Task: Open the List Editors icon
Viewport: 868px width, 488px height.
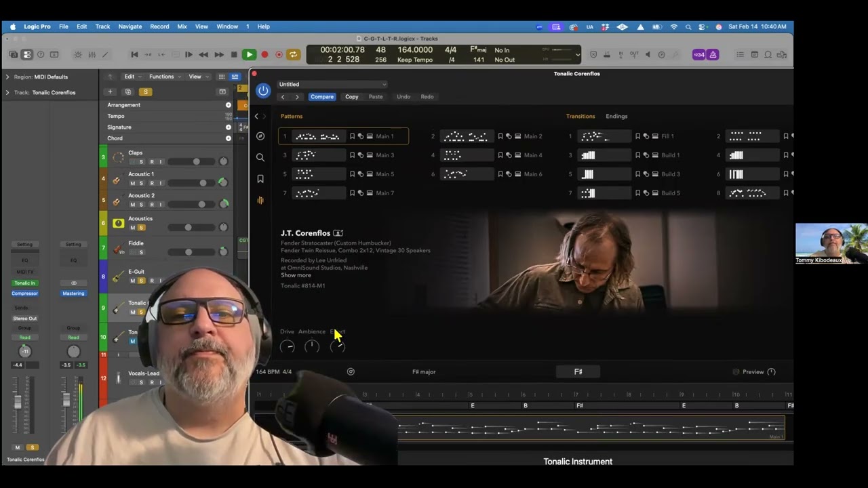Action: click(740, 54)
